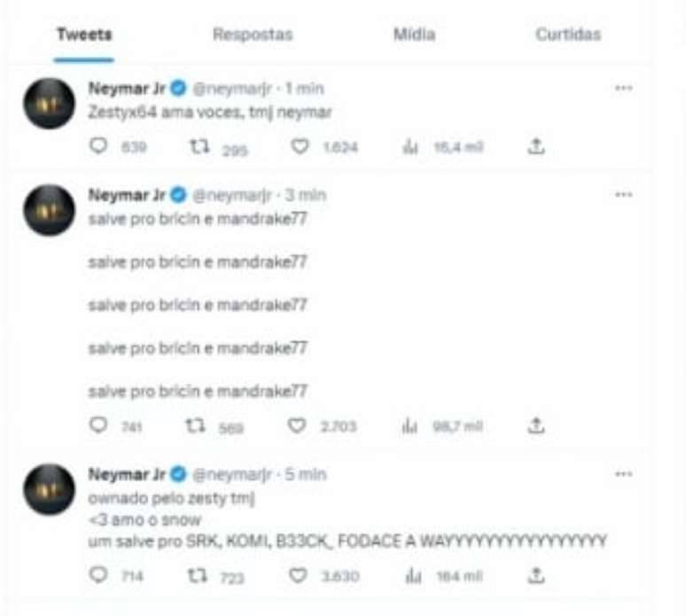Switch to the Curtidas tab
The image size is (686, 616).
568,35
